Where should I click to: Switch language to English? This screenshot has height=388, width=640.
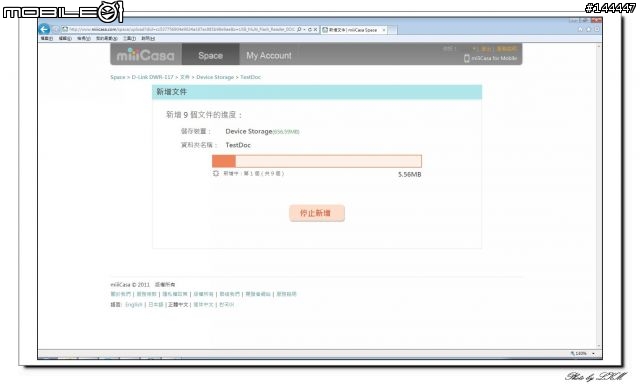[x=133, y=305]
